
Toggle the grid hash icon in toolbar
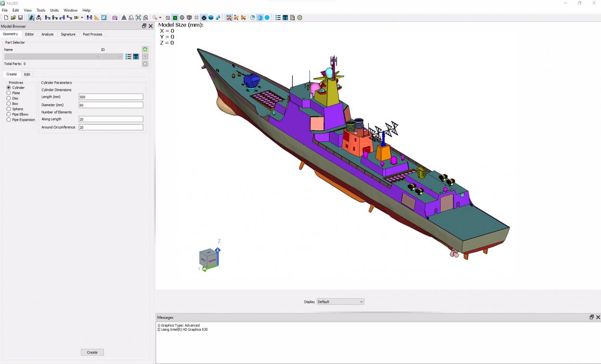pos(196,18)
